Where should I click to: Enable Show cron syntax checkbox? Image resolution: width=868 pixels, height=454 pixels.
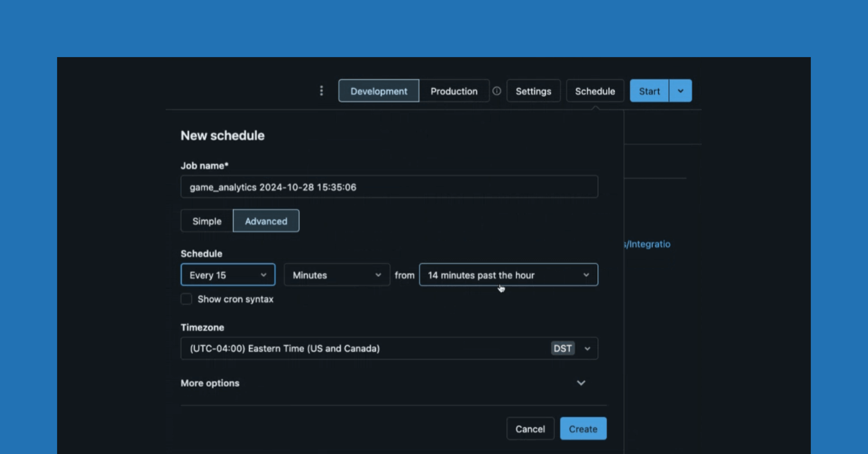click(x=187, y=299)
